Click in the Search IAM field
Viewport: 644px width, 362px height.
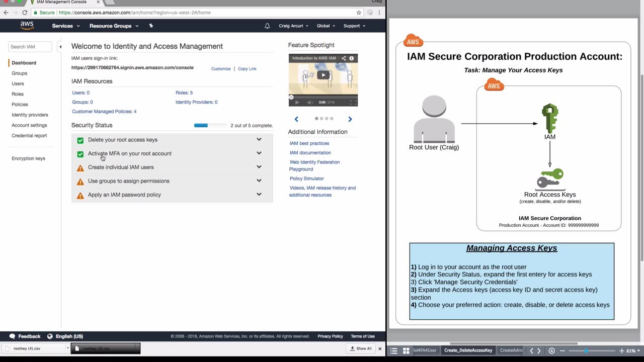click(30, 47)
